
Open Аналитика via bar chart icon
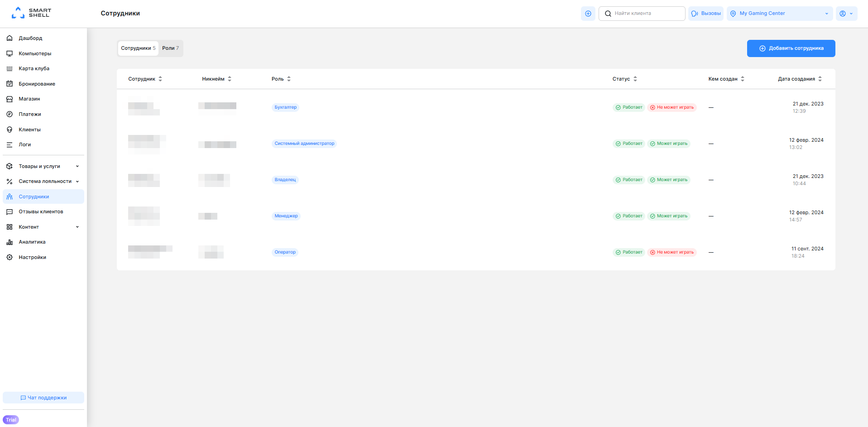(x=10, y=242)
